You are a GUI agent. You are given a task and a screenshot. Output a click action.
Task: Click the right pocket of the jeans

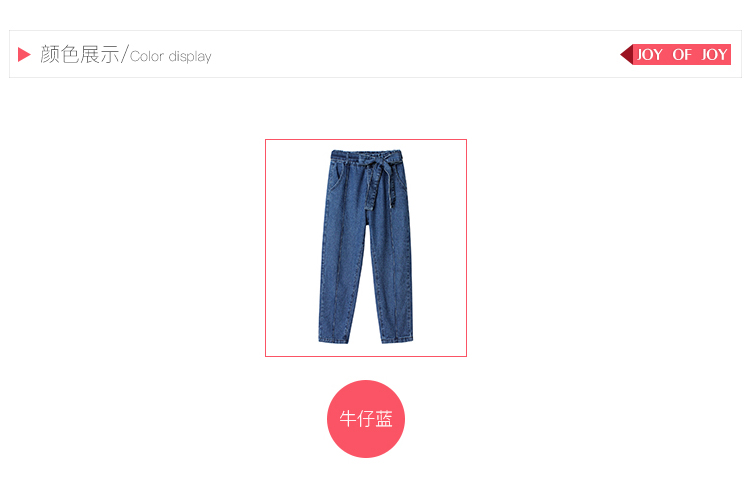tap(402, 176)
